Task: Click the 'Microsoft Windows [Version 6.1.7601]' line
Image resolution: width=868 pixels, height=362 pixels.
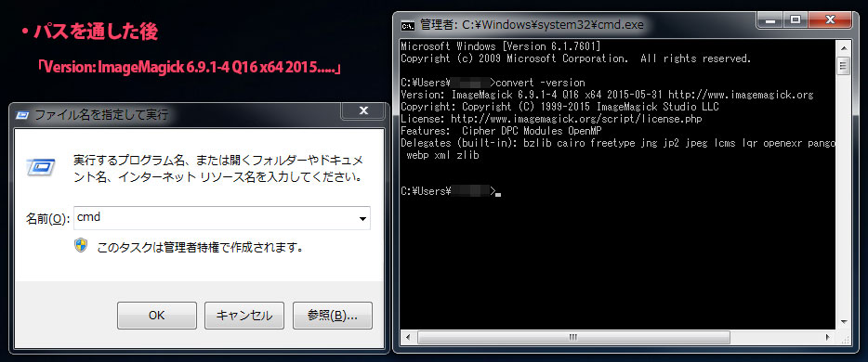Action: 500,45
